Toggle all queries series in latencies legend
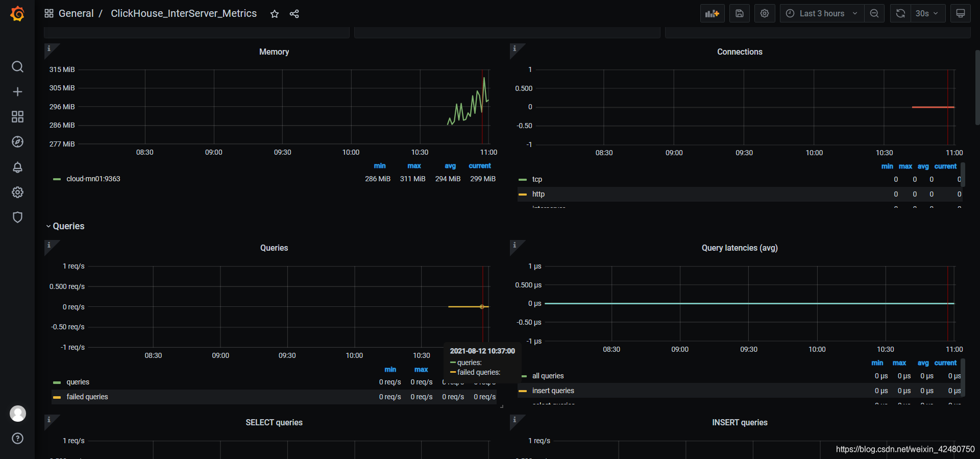 [548, 376]
